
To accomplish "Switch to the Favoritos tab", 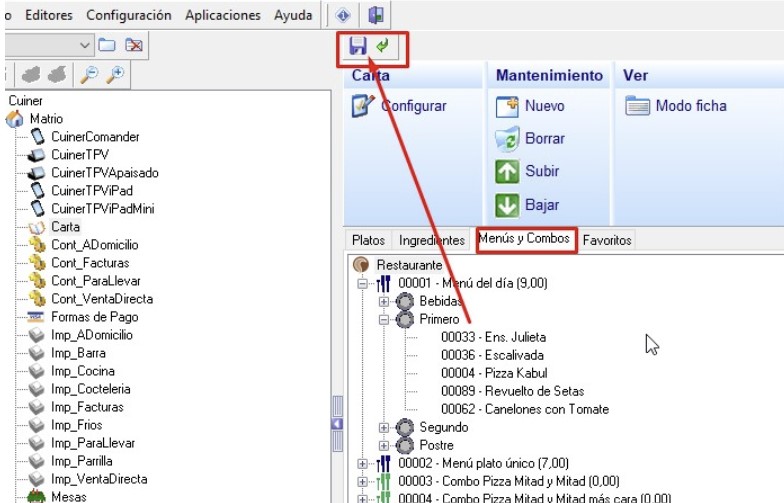I will pos(607,240).
